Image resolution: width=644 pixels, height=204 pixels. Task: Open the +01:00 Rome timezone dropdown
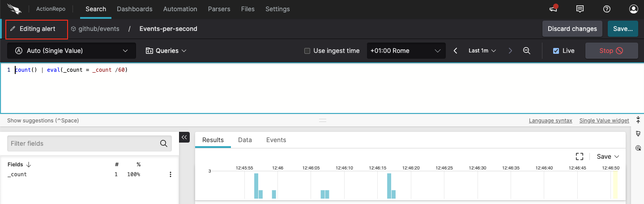click(405, 51)
